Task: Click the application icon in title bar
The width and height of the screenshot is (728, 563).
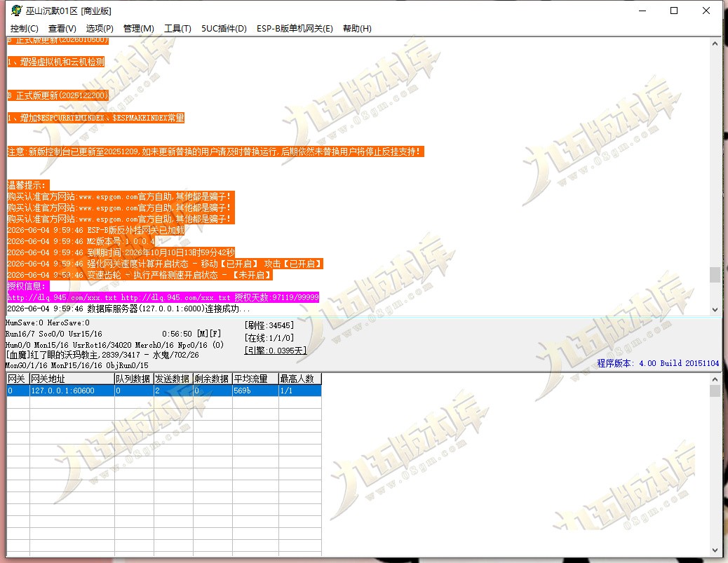Action: pos(16,11)
